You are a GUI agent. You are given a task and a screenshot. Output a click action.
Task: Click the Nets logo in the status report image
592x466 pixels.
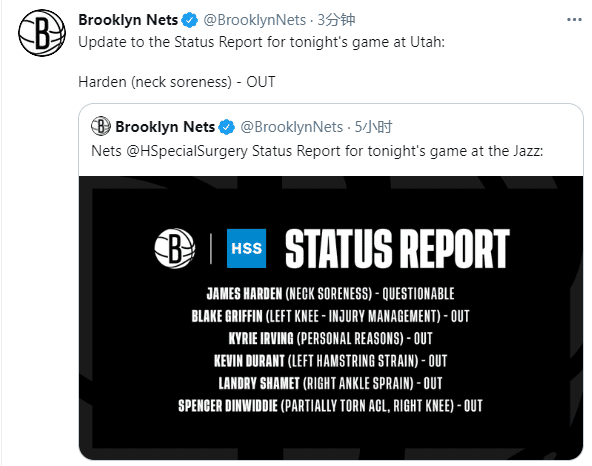(x=174, y=248)
